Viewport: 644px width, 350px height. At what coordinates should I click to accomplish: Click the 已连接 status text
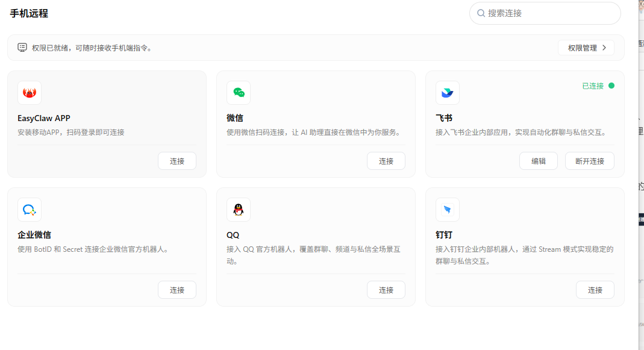click(593, 86)
